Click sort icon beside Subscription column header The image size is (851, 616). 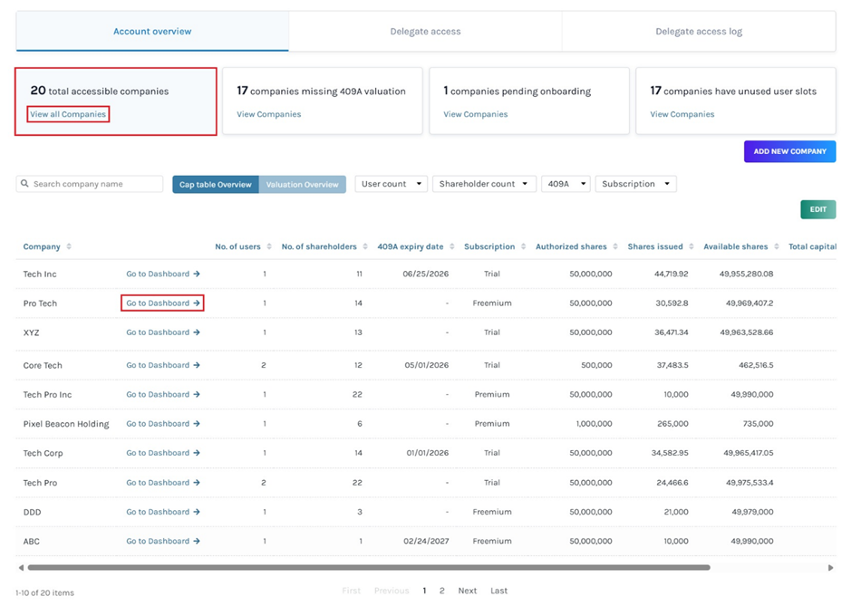point(523,247)
